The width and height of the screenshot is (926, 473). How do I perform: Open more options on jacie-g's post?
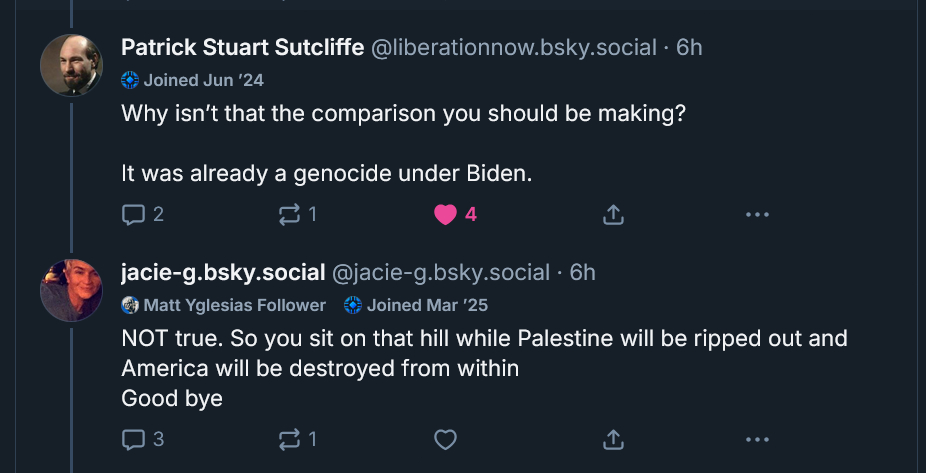[757, 438]
